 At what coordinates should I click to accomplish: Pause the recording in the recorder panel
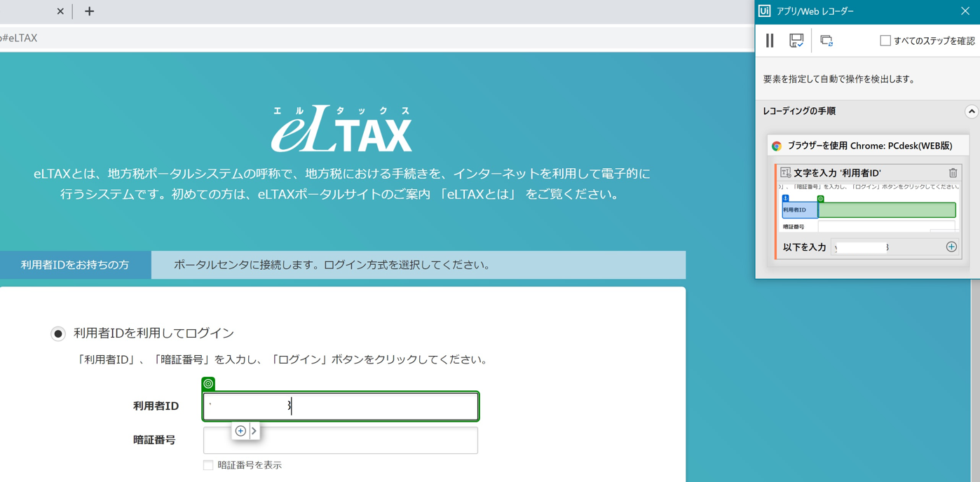point(770,41)
